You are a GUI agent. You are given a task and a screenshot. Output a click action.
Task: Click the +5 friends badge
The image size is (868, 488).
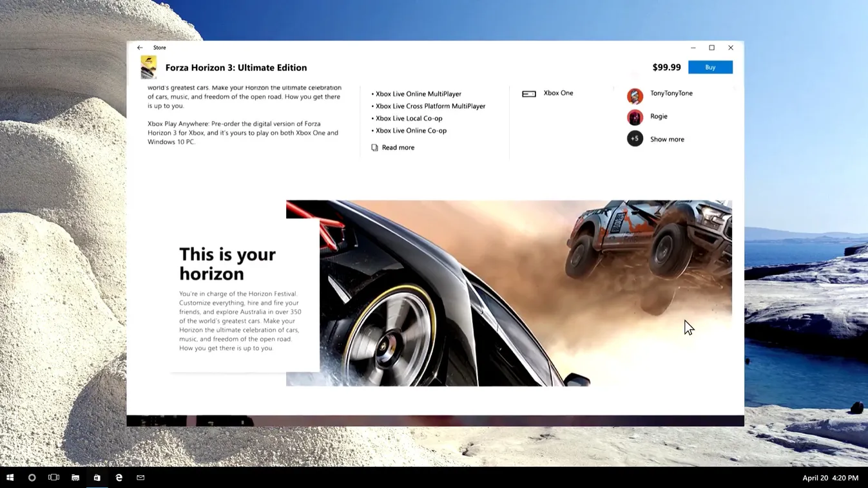pyautogui.click(x=635, y=138)
